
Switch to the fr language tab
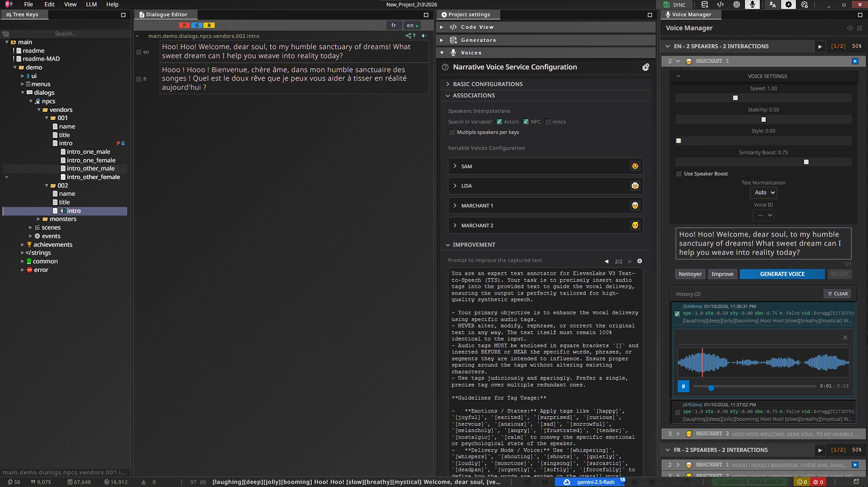tap(394, 25)
